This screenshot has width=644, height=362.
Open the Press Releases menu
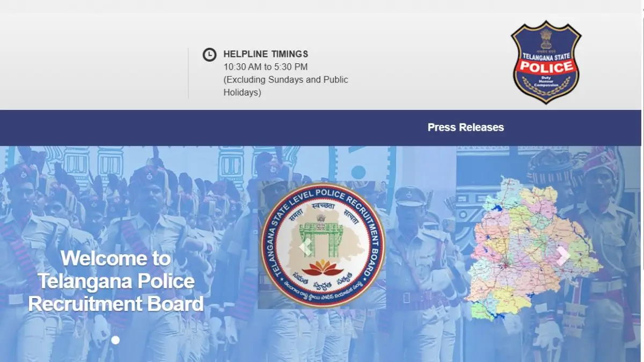[465, 128]
